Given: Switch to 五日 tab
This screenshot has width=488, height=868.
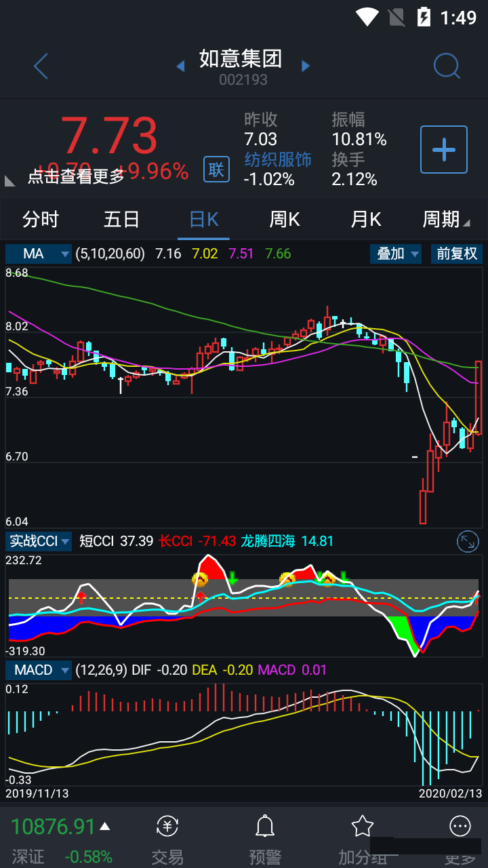Looking at the screenshot, I should click(122, 219).
